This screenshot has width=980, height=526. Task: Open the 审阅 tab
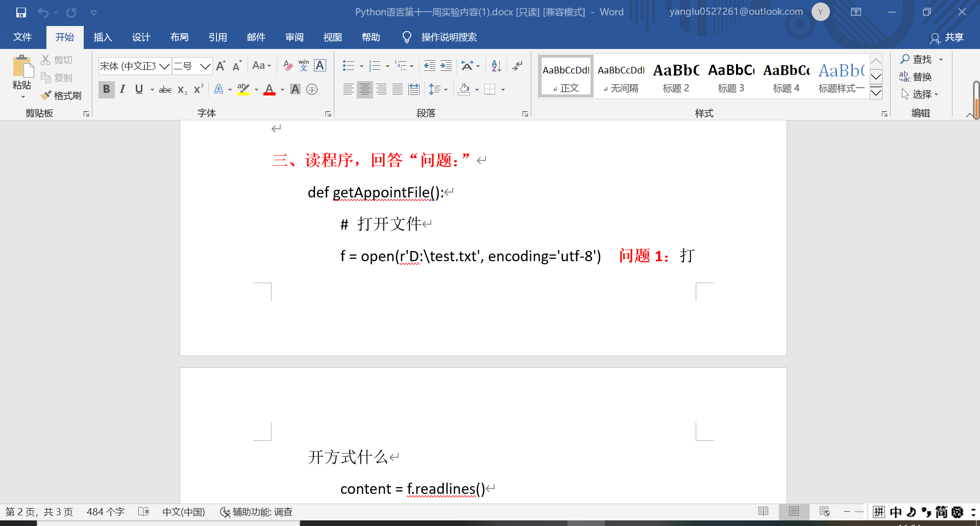coord(295,37)
